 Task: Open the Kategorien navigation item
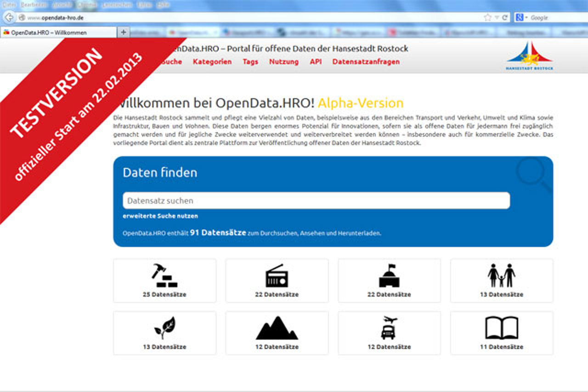(x=212, y=62)
